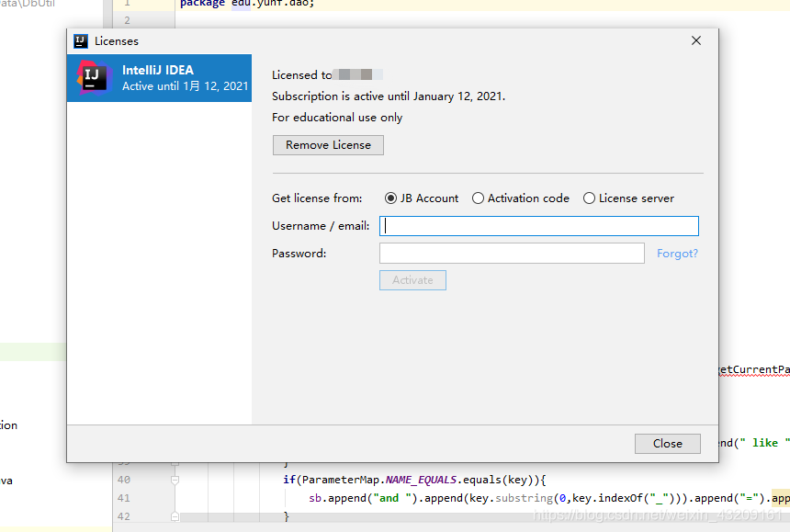Click line number 41 in editor gutter
The height and width of the screenshot is (532, 790).
coord(124,498)
